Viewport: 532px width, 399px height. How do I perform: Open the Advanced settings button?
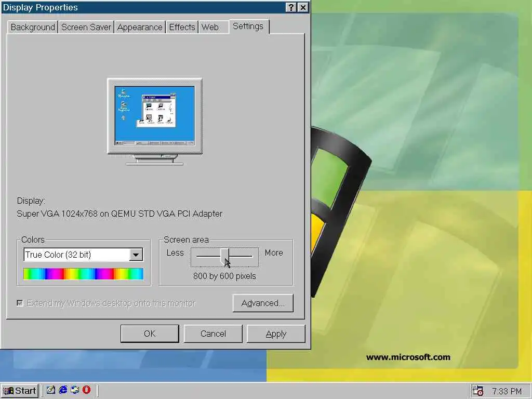(263, 303)
